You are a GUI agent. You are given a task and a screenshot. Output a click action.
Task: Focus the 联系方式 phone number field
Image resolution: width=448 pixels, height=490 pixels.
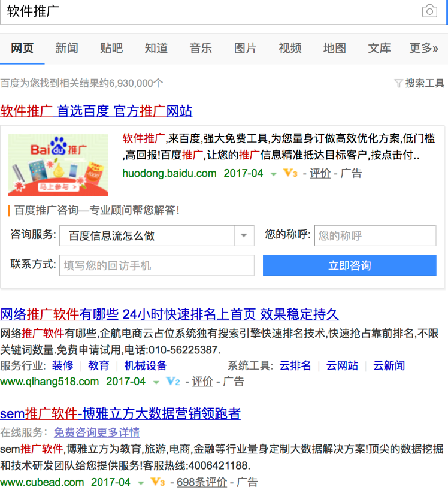pyautogui.click(x=157, y=265)
